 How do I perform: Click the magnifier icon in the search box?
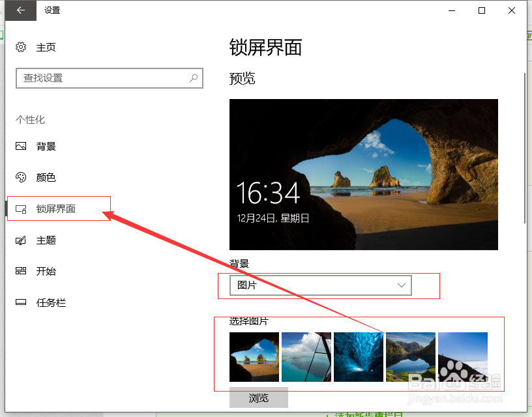(x=193, y=78)
